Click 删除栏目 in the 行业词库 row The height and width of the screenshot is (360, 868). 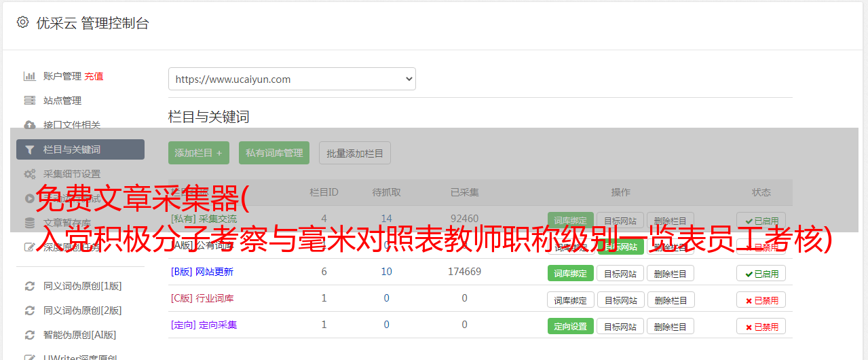pyautogui.click(x=671, y=300)
